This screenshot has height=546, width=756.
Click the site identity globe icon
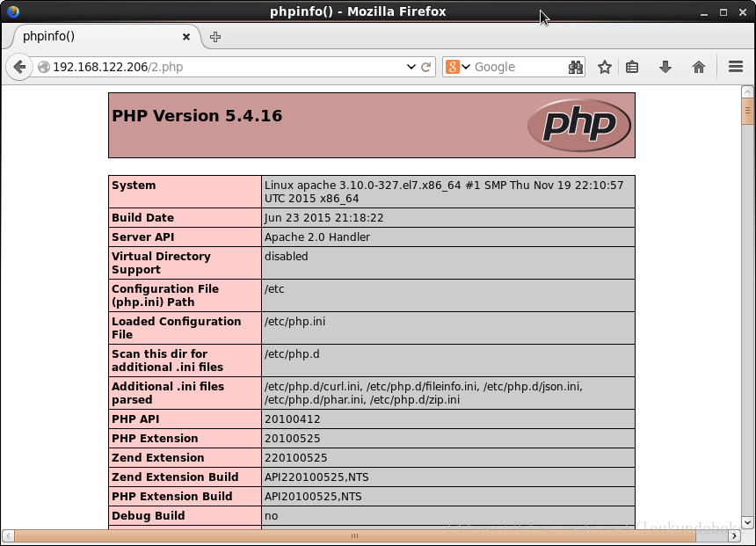[x=44, y=67]
